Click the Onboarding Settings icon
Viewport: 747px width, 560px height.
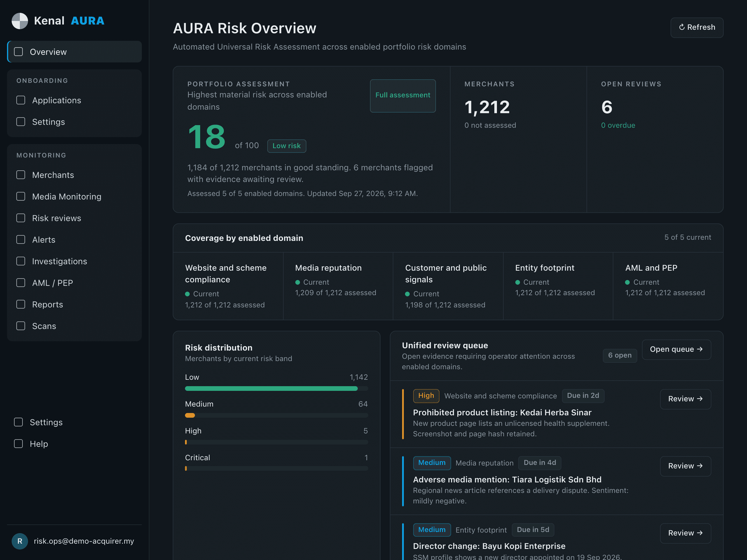tap(21, 122)
